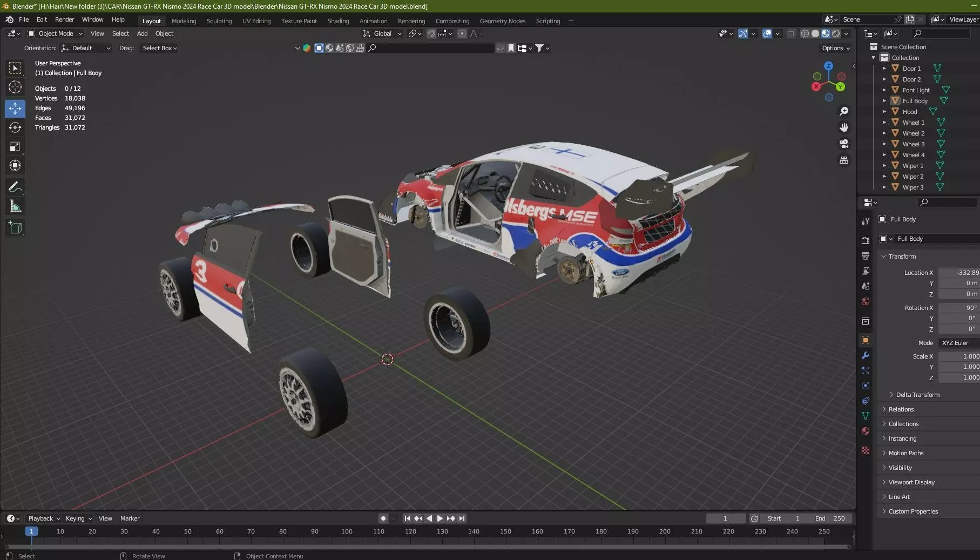This screenshot has width=980, height=560.
Task: Switch orthographic/perspective with grid gizmo
Action: (x=843, y=160)
